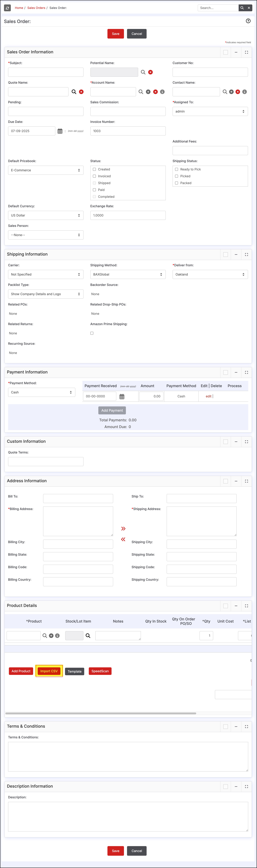This screenshot has height=868, width=257.
Task: Click Import CSV button
Action: pyautogui.click(x=49, y=671)
